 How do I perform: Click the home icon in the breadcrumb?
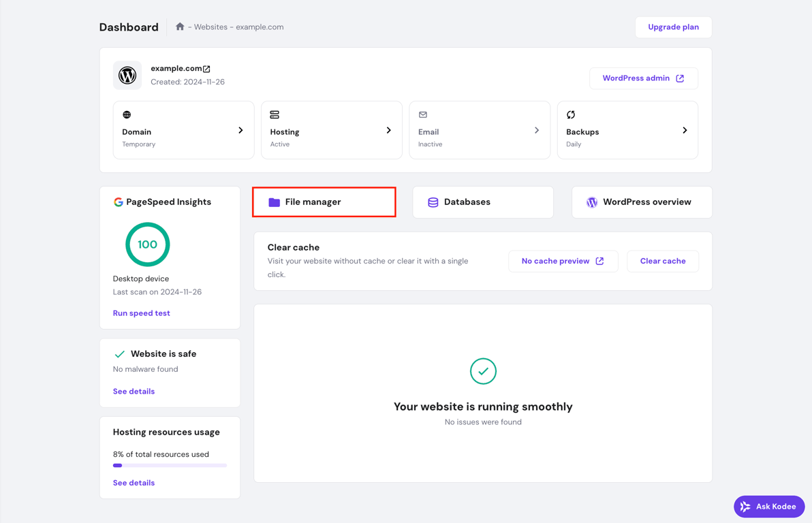coord(179,27)
